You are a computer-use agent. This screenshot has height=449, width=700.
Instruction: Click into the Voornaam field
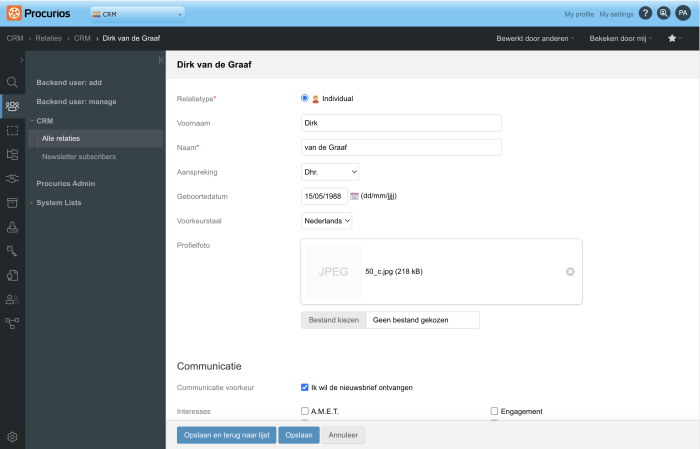(401, 123)
